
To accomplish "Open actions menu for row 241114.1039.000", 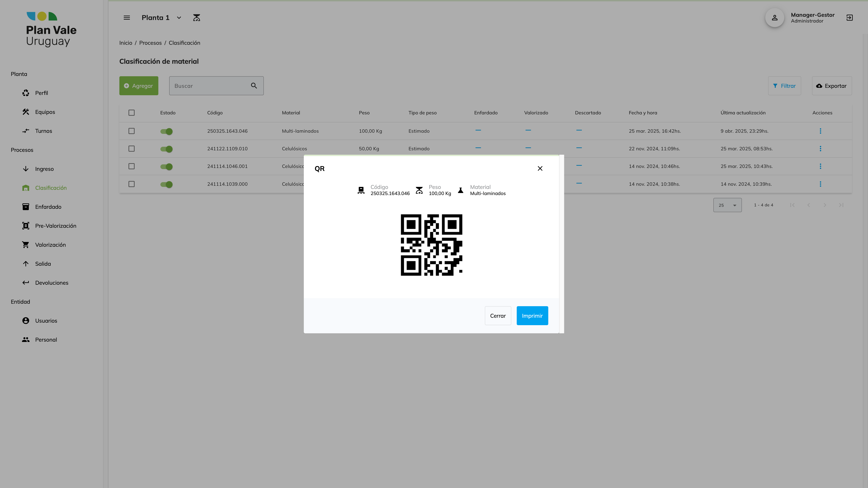I will [x=821, y=184].
